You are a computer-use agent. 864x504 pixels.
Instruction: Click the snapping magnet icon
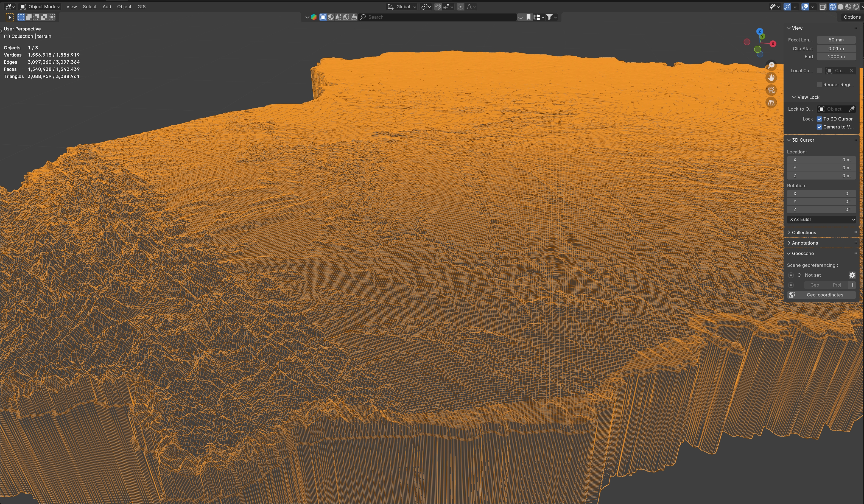438,7
